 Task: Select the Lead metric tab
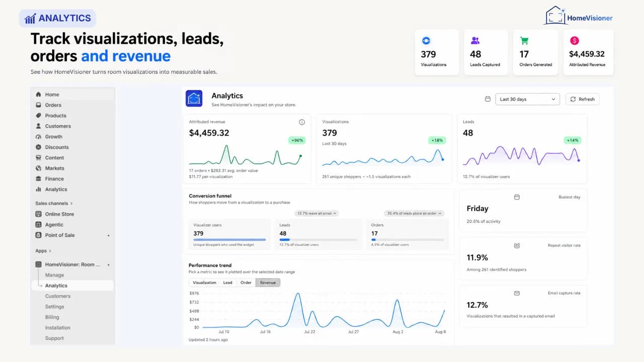[x=228, y=283]
